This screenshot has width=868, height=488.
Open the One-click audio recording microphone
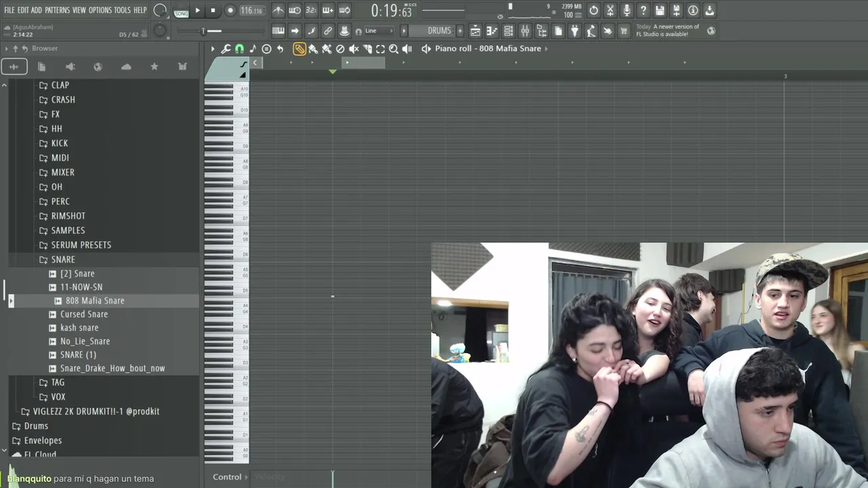[x=627, y=10]
